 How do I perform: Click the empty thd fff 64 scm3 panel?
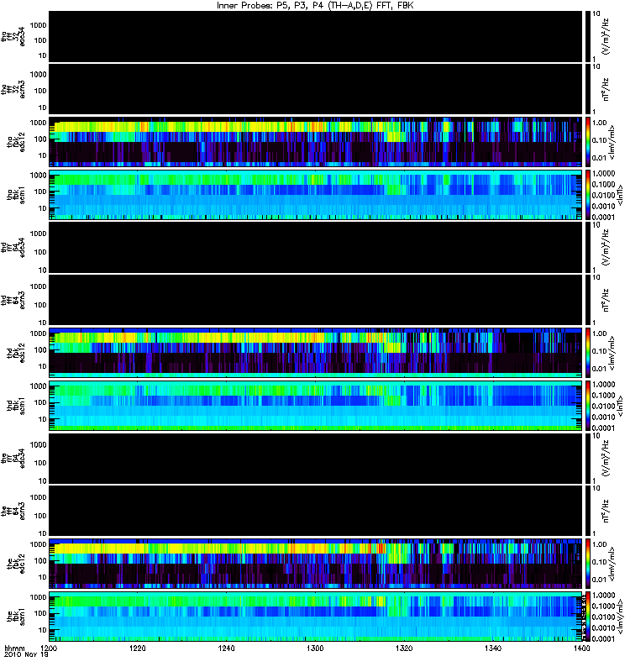tap(315, 300)
